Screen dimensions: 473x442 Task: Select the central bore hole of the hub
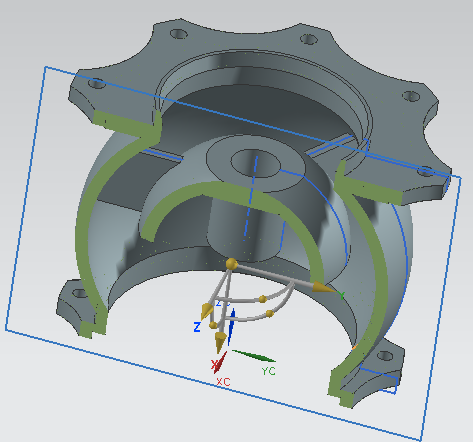pos(256,163)
